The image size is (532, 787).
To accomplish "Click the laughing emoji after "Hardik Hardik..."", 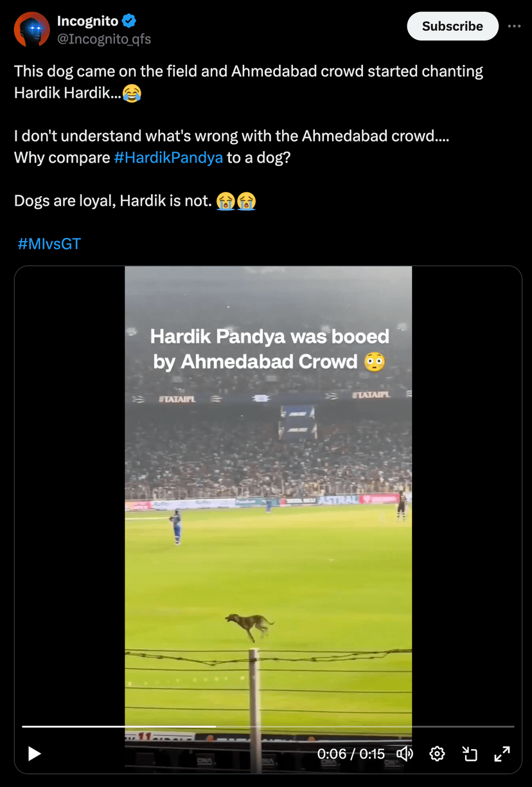I will click(x=131, y=94).
